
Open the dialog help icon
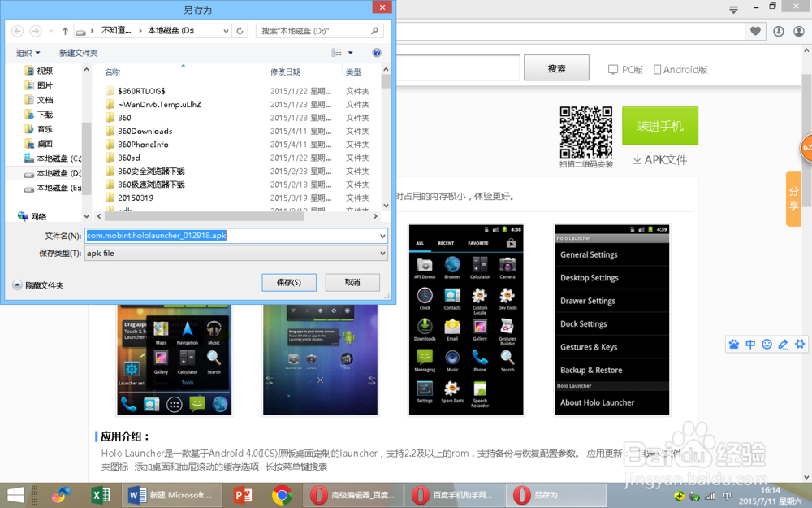coord(377,52)
